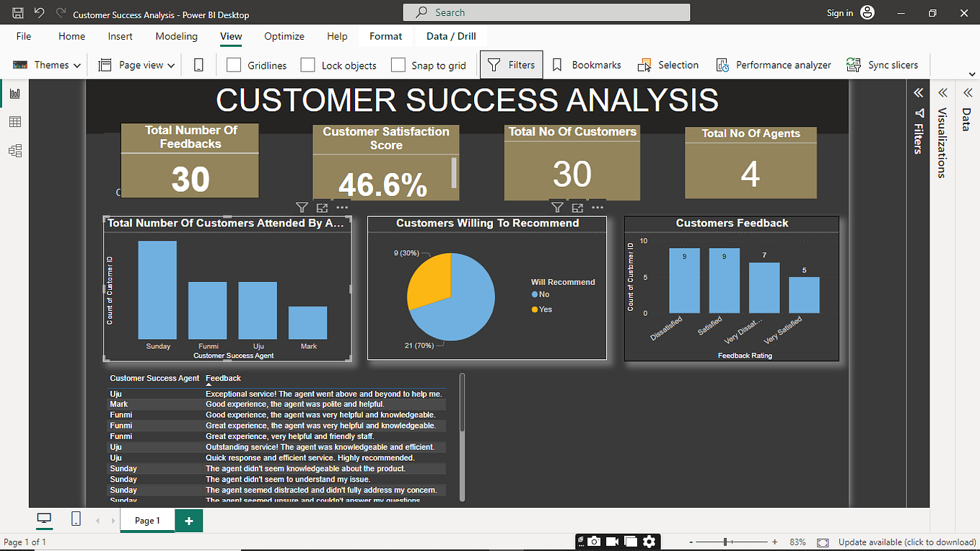Open focus mode on the Satisfaction Score card
980x551 pixels.
click(x=322, y=207)
